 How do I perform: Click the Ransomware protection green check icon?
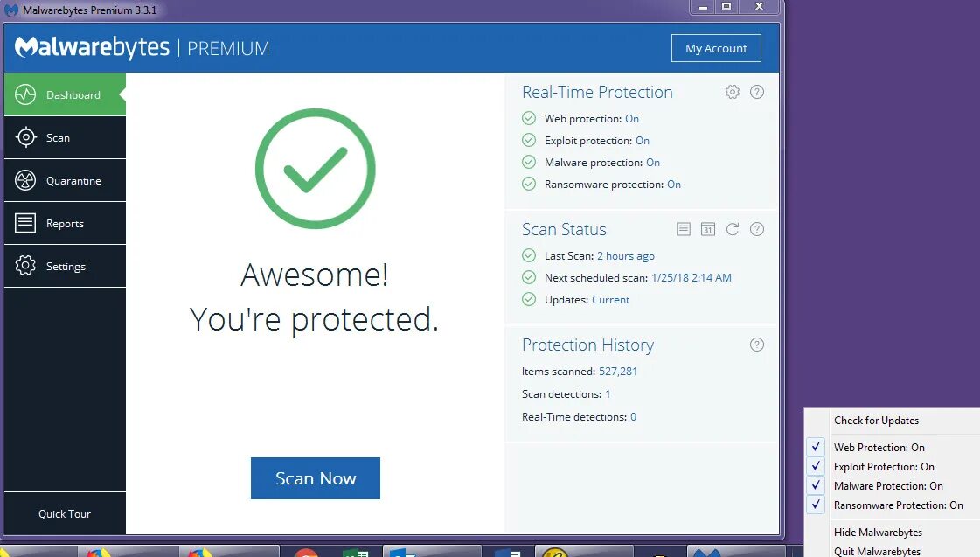coord(529,184)
